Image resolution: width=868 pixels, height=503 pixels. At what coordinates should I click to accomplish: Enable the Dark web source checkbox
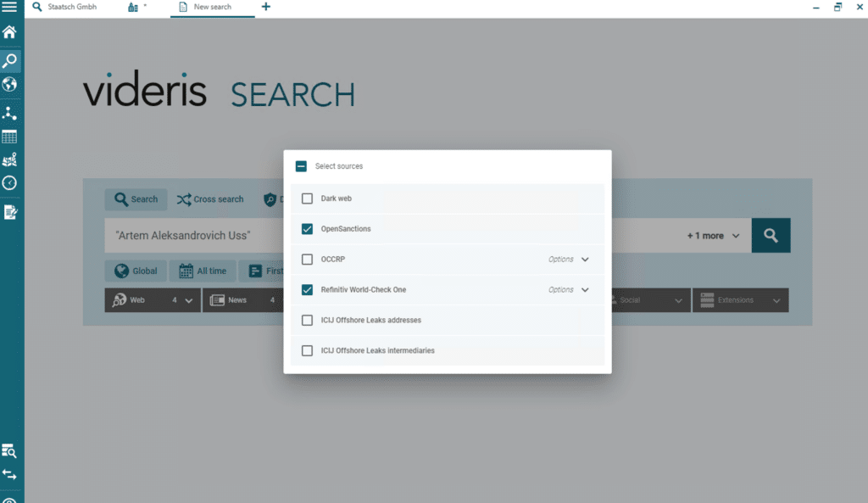(307, 198)
